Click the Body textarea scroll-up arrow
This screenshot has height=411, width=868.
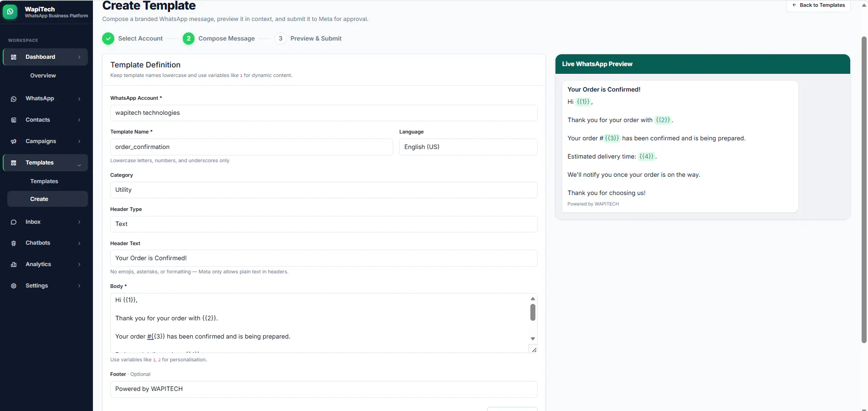coord(533,299)
